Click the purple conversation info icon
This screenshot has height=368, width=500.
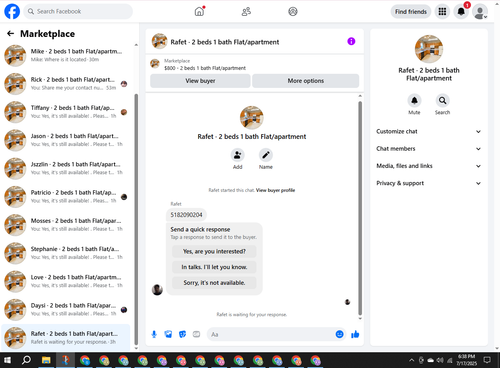tap(351, 41)
